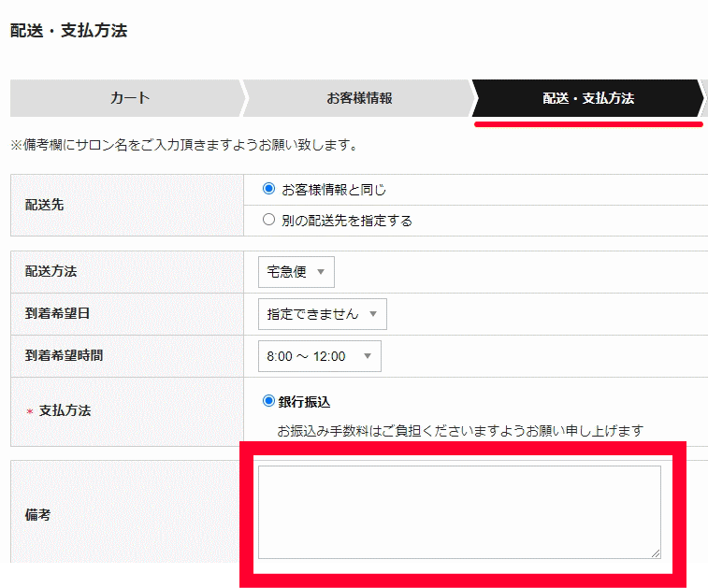The width and height of the screenshot is (708, 588).
Task: Click the red required asterisk by 支払方法
Action: [29, 412]
